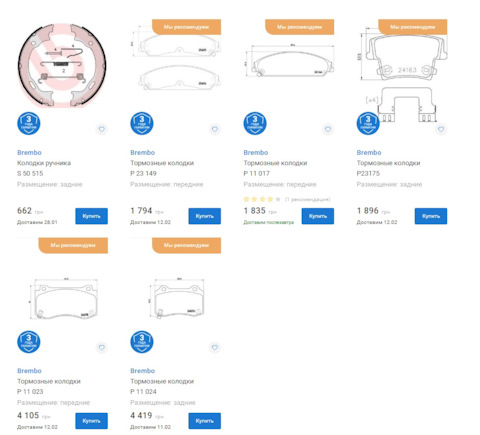The width and height of the screenshot is (480, 435).
Task: Buy P 11 024 pads for 4 419
Action: (x=204, y=421)
